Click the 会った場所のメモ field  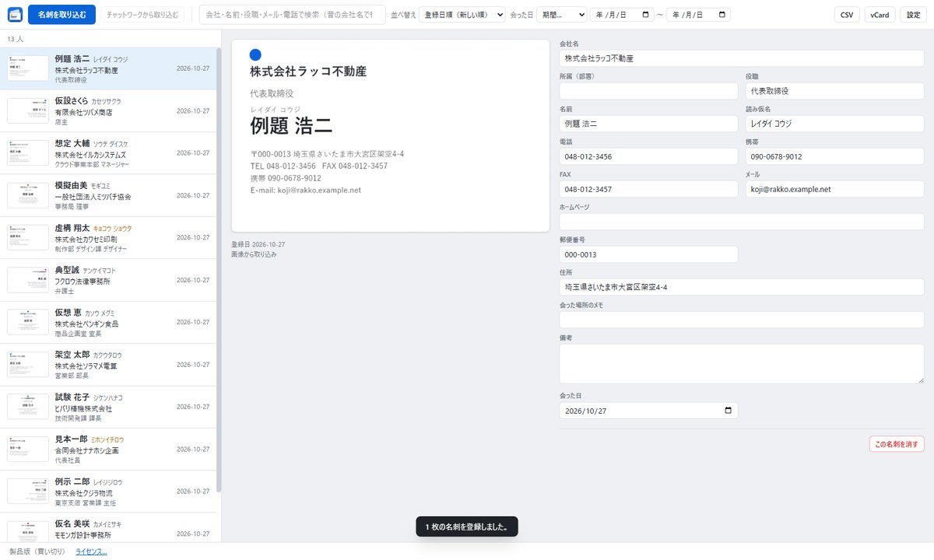[742, 320]
